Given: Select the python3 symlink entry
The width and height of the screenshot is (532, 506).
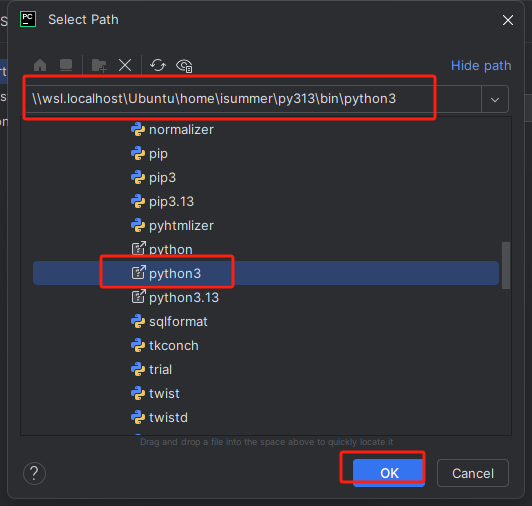Looking at the screenshot, I should coord(266,273).
